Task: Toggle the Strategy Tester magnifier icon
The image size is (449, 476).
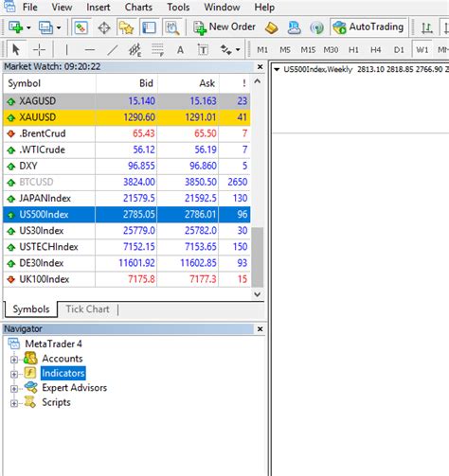Action: pos(172,27)
